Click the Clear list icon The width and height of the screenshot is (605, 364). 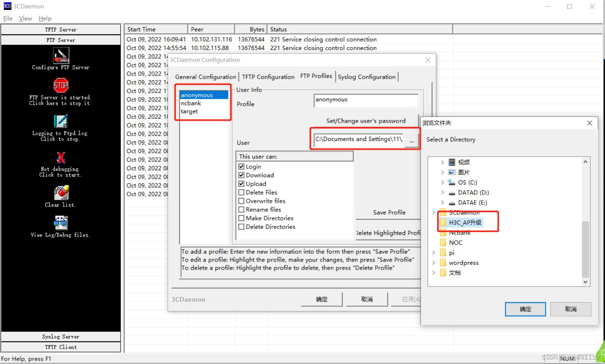[x=61, y=193]
